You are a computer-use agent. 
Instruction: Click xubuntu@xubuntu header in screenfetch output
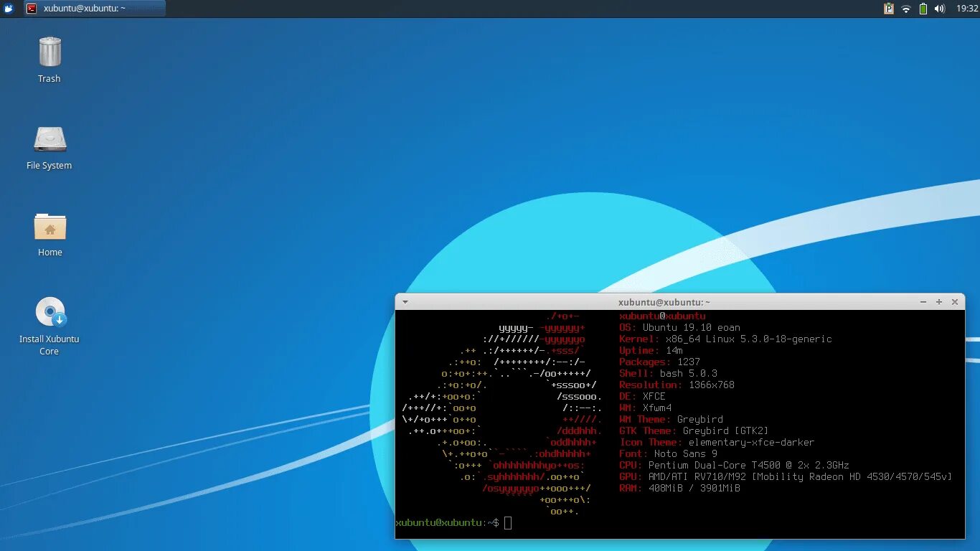[662, 316]
